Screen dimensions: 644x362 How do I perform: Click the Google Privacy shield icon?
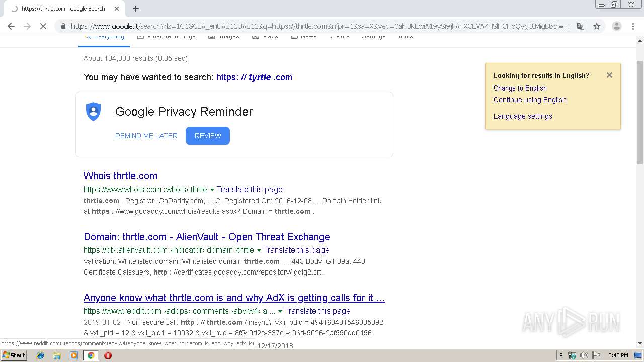[x=93, y=111]
